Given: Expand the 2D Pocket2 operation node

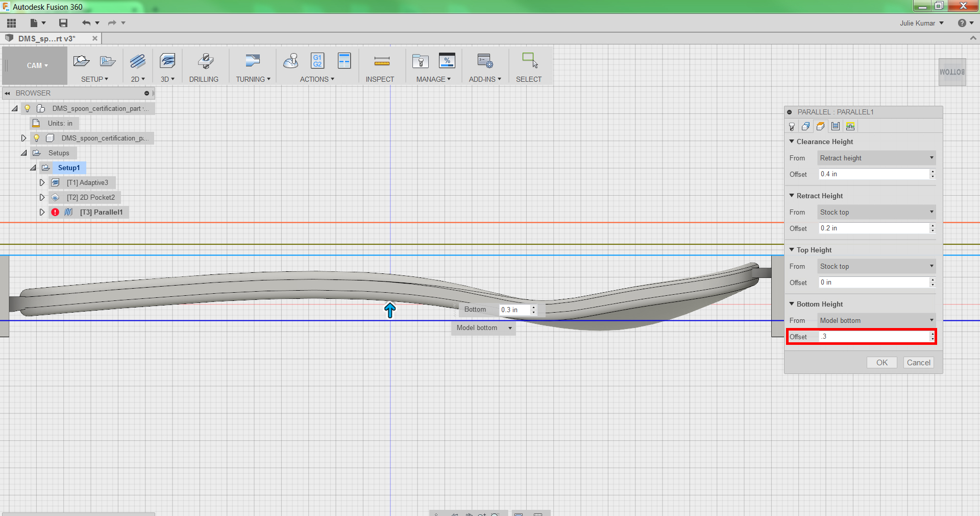Looking at the screenshot, I should pyautogui.click(x=42, y=197).
